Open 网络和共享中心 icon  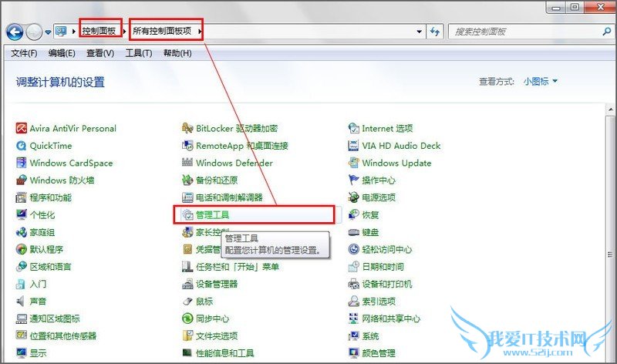tap(354, 318)
